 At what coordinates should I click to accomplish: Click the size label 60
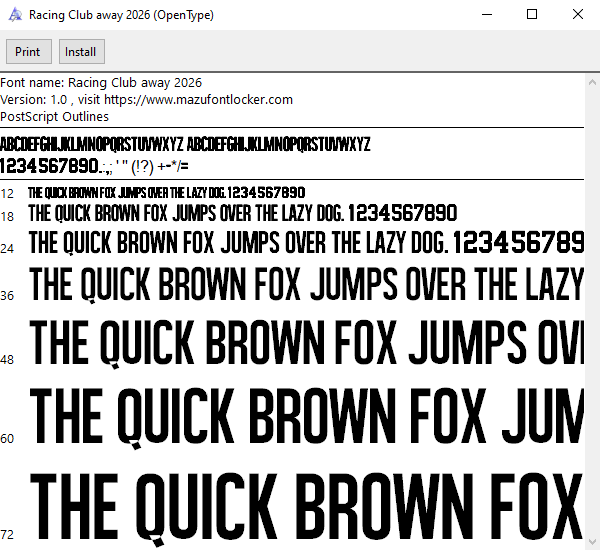pos(7,439)
